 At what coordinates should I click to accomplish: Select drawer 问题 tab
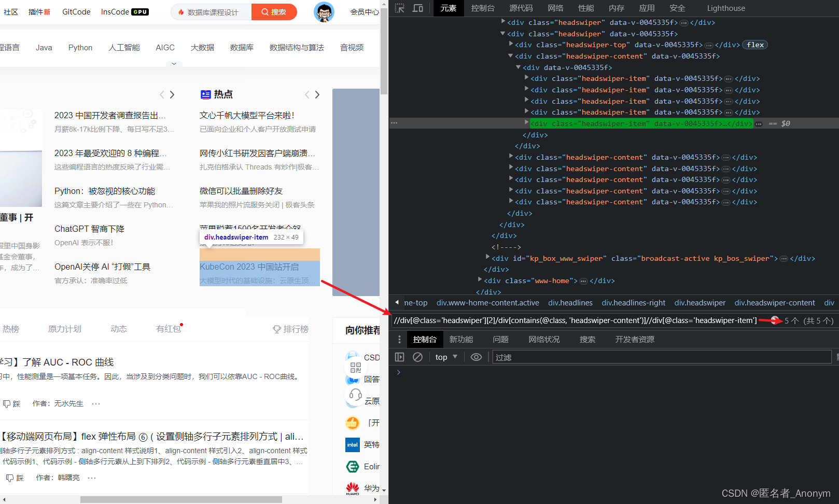(500, 340)
